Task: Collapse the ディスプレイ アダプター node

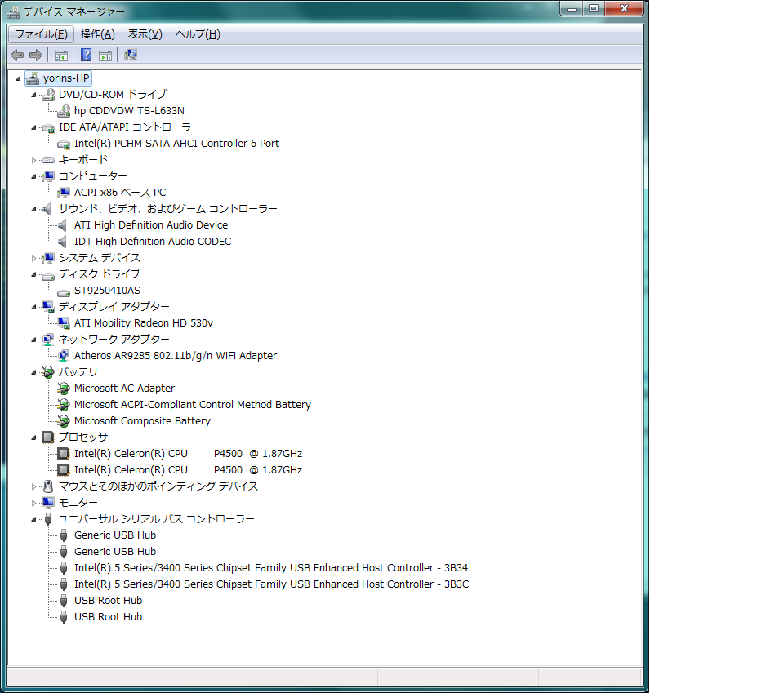Action: [33, 307]
